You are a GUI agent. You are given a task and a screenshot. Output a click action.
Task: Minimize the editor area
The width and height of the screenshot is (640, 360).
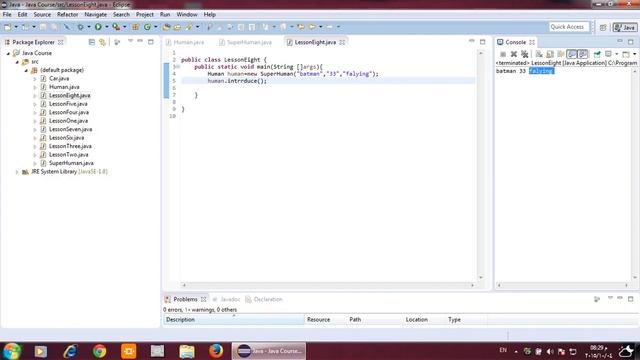tap(471, 42)
